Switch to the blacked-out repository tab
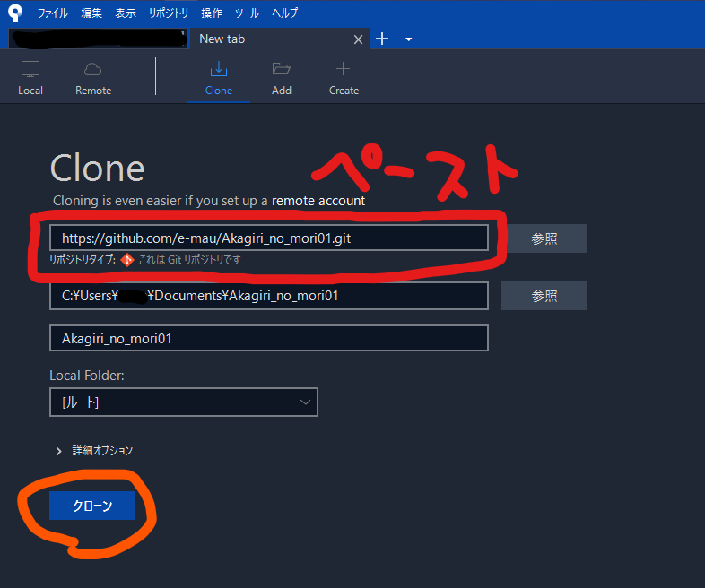 (x=98, y=39)
